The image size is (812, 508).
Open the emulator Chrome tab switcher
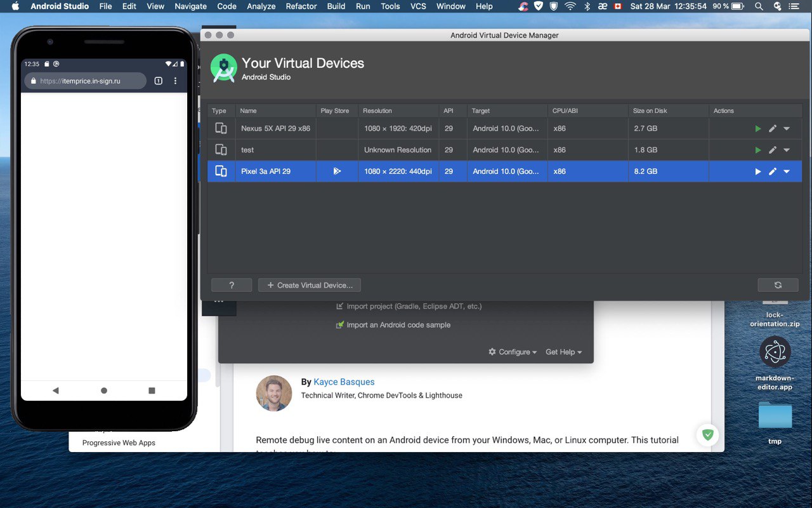coord(159,81)
